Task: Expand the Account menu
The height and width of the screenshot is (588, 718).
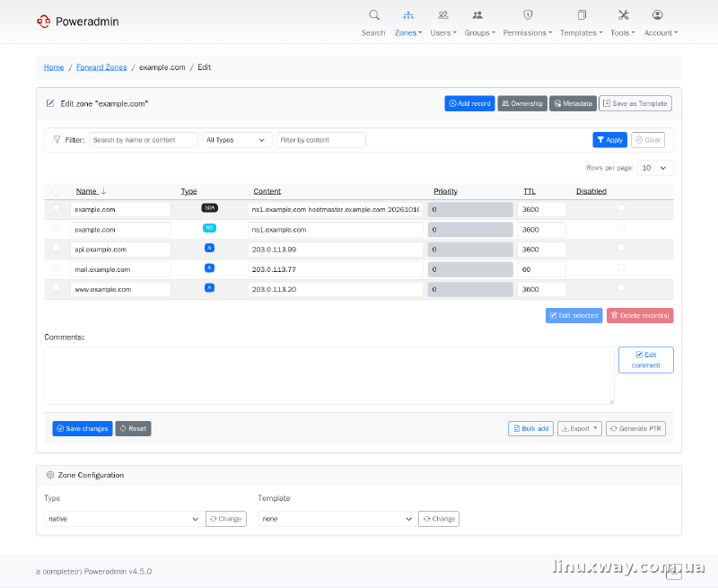Action: pyautogui.click(x=661, y=33)
